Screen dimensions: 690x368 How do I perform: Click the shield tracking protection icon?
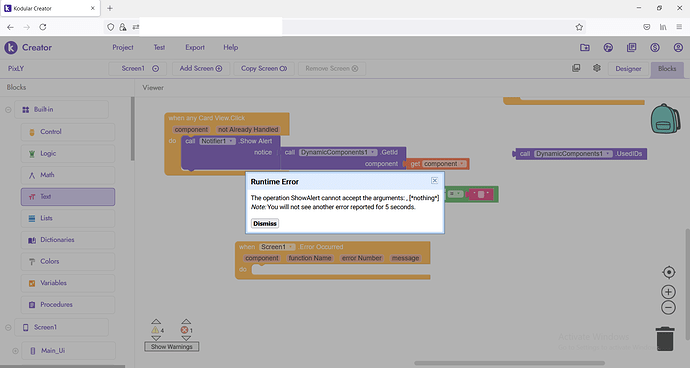pos(110,27)
